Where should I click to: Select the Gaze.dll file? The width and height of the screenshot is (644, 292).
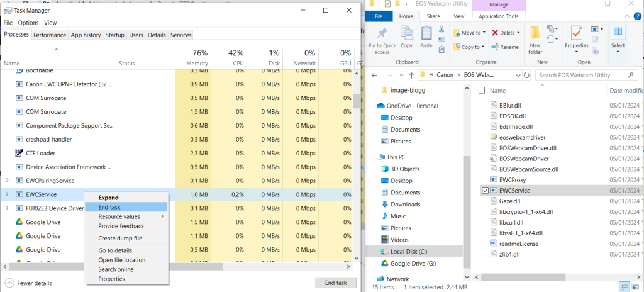(x=510, y=201)
